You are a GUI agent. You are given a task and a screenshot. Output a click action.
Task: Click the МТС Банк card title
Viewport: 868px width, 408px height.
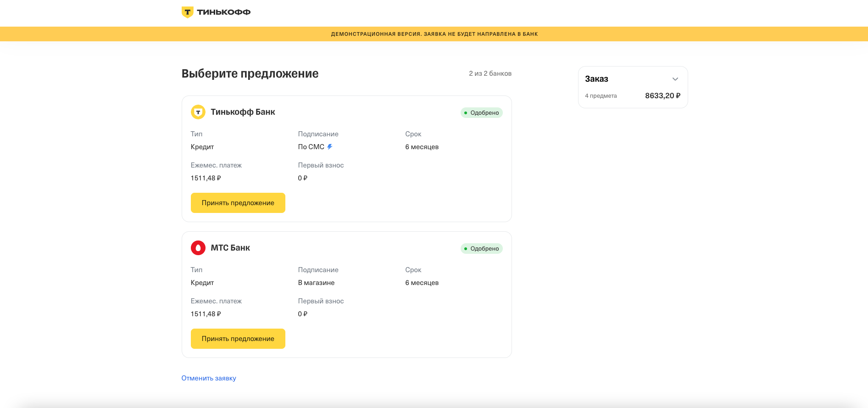tap(230, 248)
